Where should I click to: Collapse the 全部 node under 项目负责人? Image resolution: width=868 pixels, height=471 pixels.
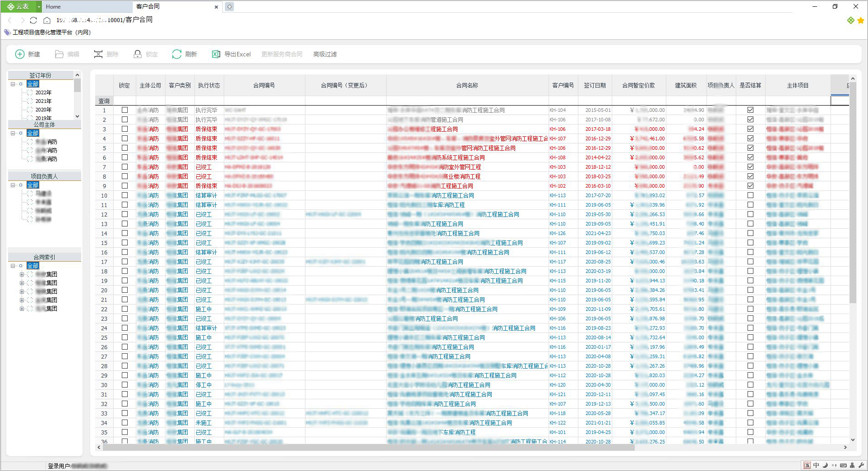click(x=13, y=185)
